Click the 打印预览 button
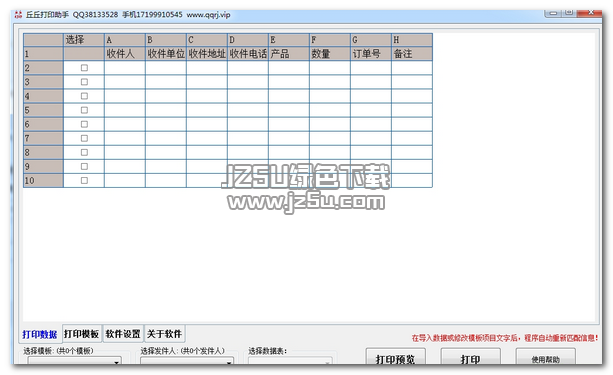Image resolution: width=613 pixels, height=375 pixels. click(x=395, y=357)
